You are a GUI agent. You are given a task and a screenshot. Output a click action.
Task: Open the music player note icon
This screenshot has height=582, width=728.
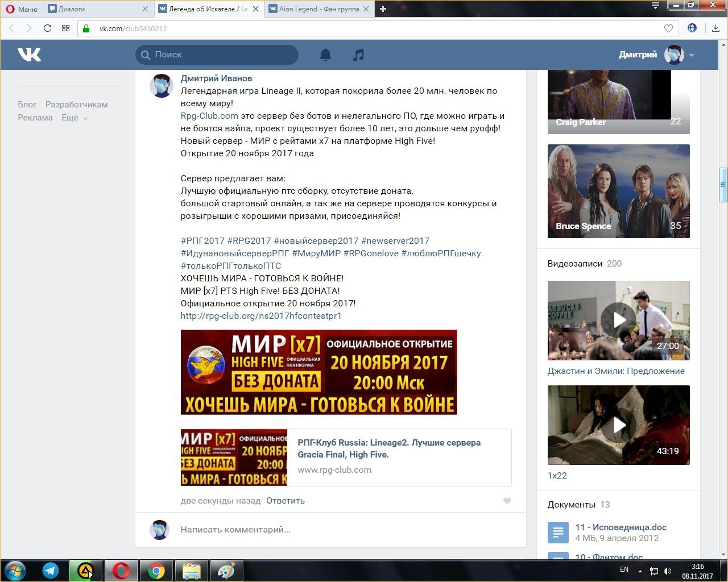pos(358,55)
